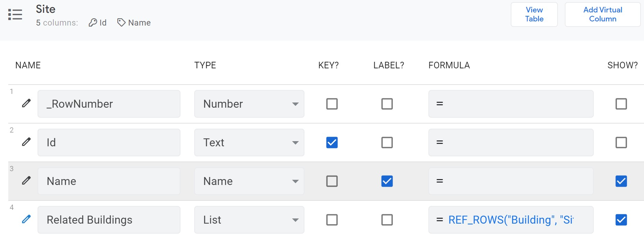Open the Number type dropdown
The image size is (644, 235).
pyautogui.click(x=249, y=104)
